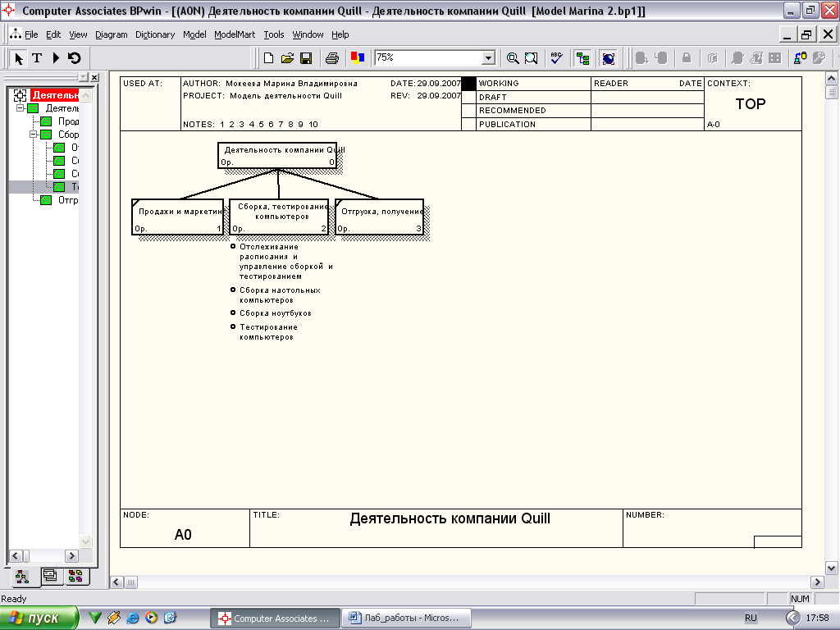Click the Print toolbar icon

click(332, 58)
